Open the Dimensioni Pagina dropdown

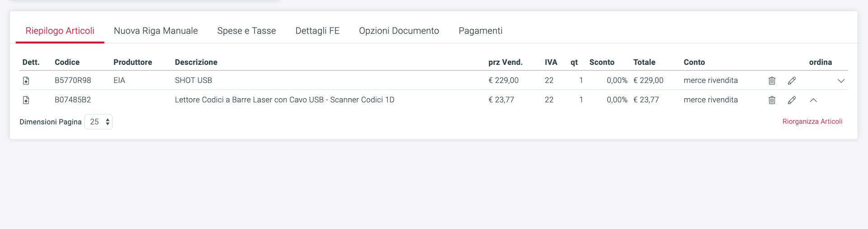tap(99, 122)
